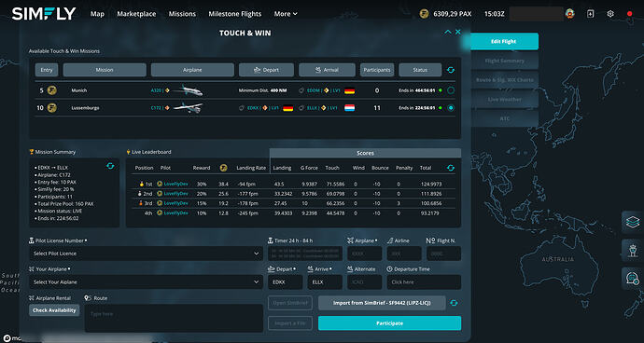This screenshot has height=343, width=644.
Task: Click the ELLX airport code in arrival column
Action: pos(314,108)
